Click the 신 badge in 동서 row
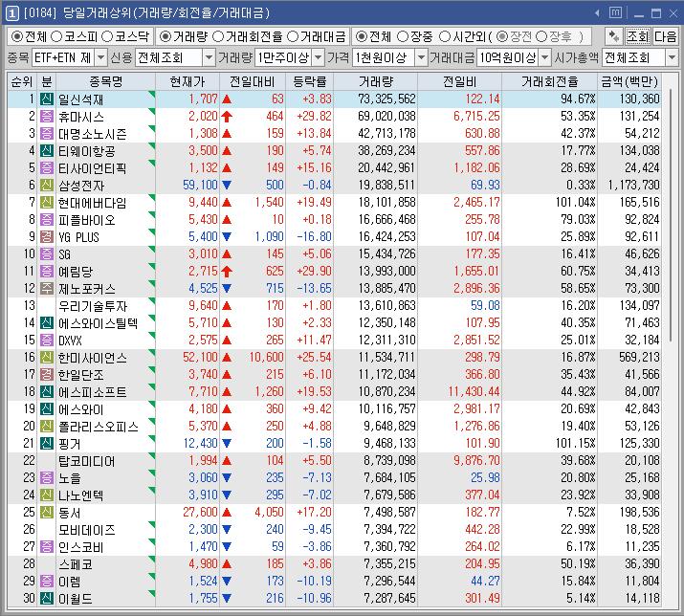Screen dimensions: 684x616 point(46,512)
